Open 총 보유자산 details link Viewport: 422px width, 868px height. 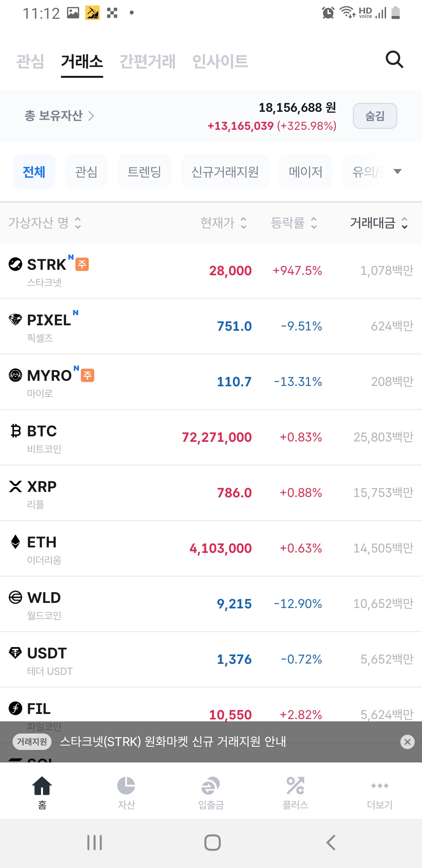tap(59, 116)
